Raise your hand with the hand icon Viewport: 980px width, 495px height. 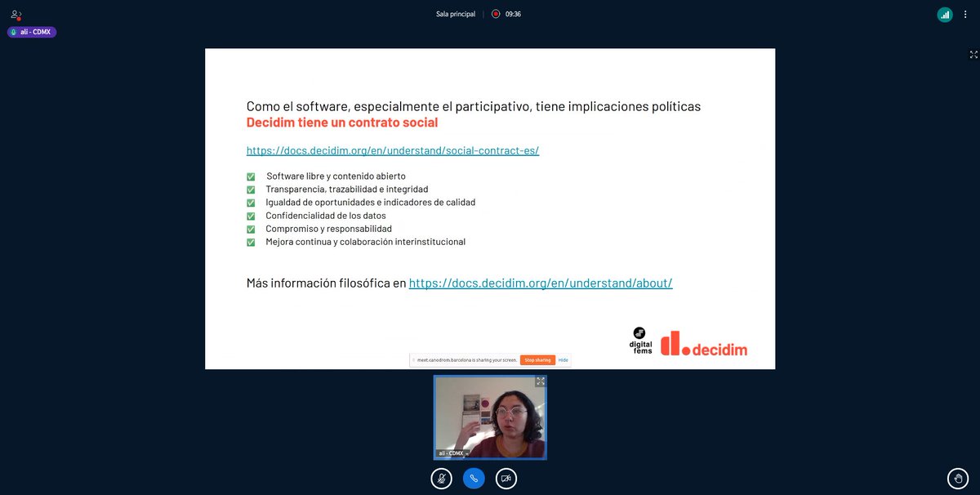point(956,479)
